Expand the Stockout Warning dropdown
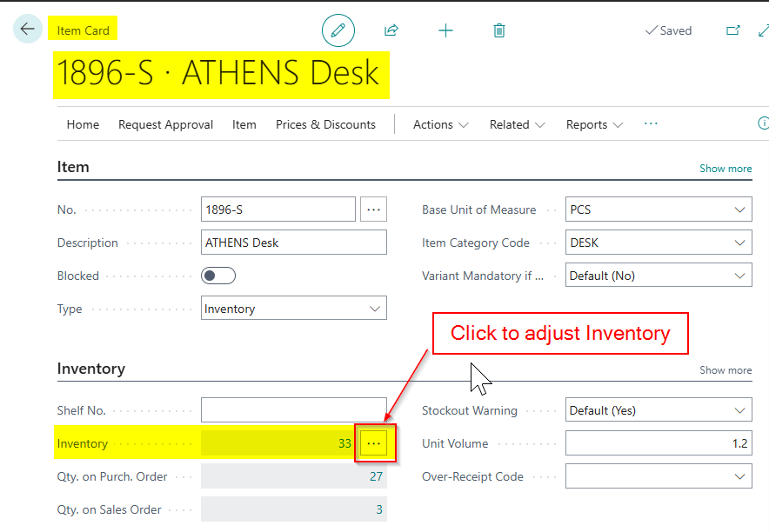The width and height of the screenshot is (769, 532). [739, 410]
